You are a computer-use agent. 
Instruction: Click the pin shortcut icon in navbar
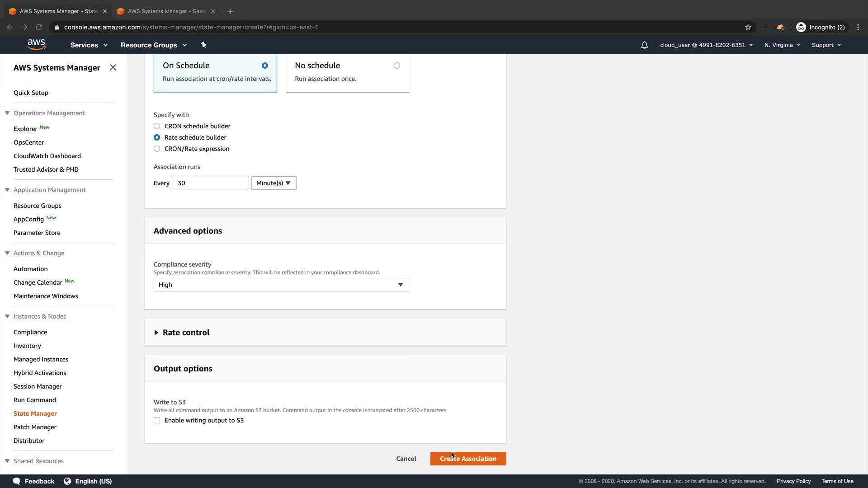(x=203, y=45)
